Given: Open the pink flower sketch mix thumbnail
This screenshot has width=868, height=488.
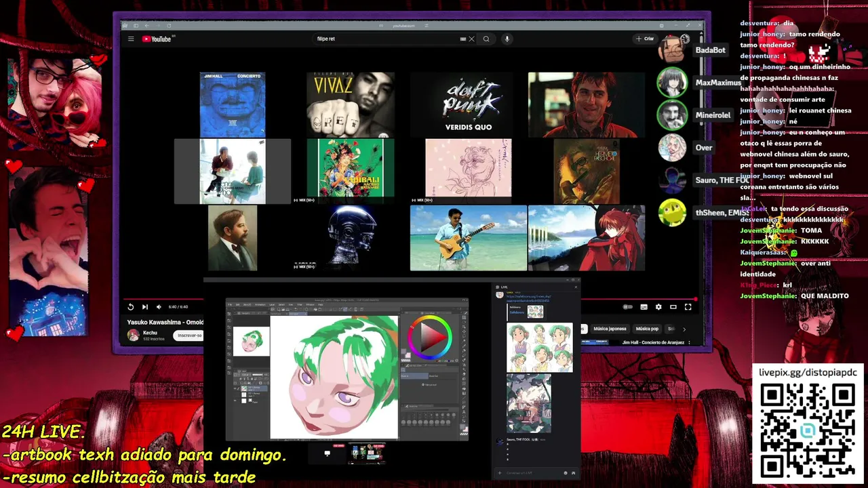Looking at the screenshot, I should pyautogui.click(x=469, y=171).
